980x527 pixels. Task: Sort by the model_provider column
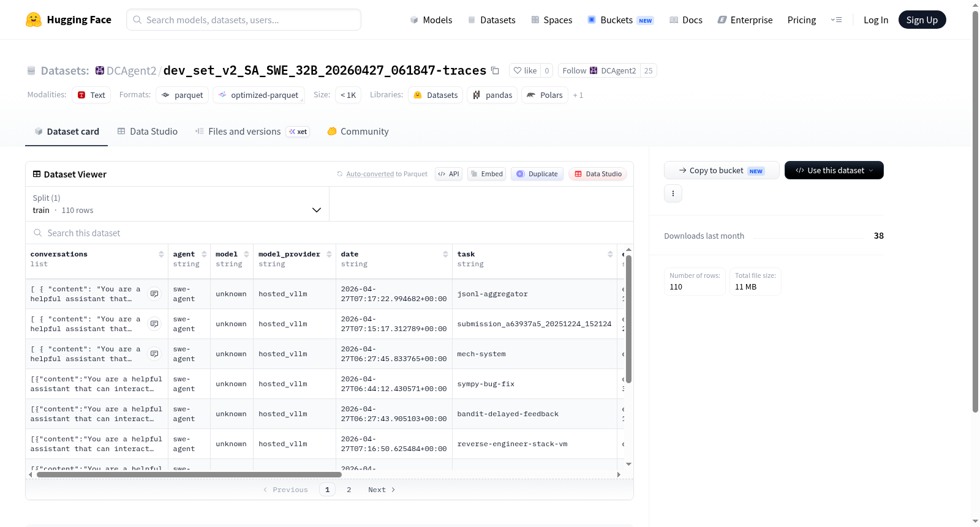(x=329, y=254)
